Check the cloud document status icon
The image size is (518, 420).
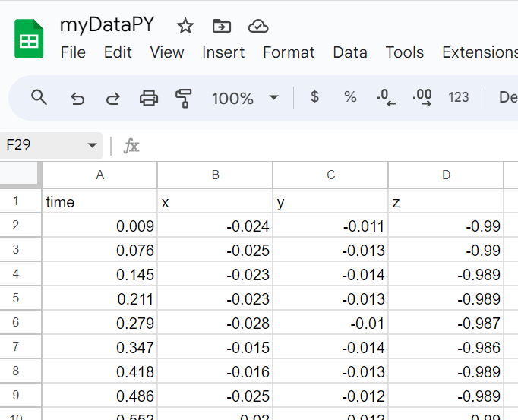(258, 27)
